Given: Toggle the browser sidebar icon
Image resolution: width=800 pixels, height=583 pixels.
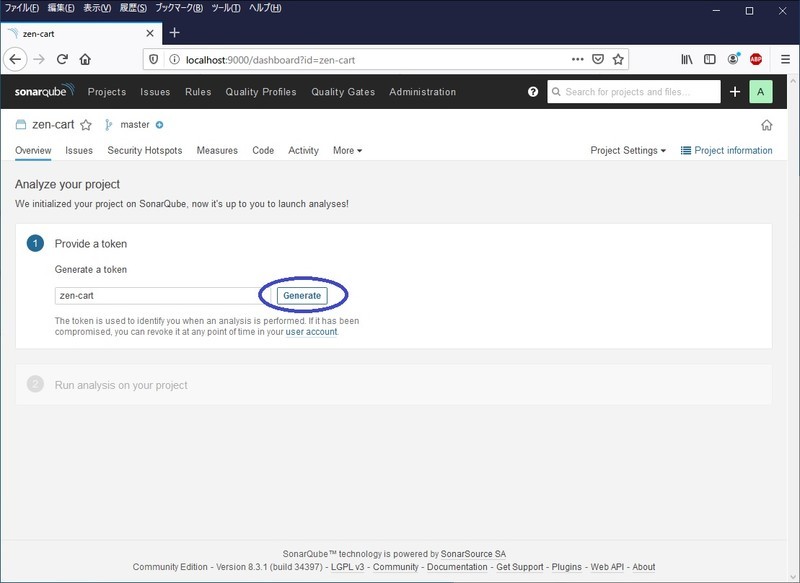Looking at the screenshot, I should click(x=710, y=59).
